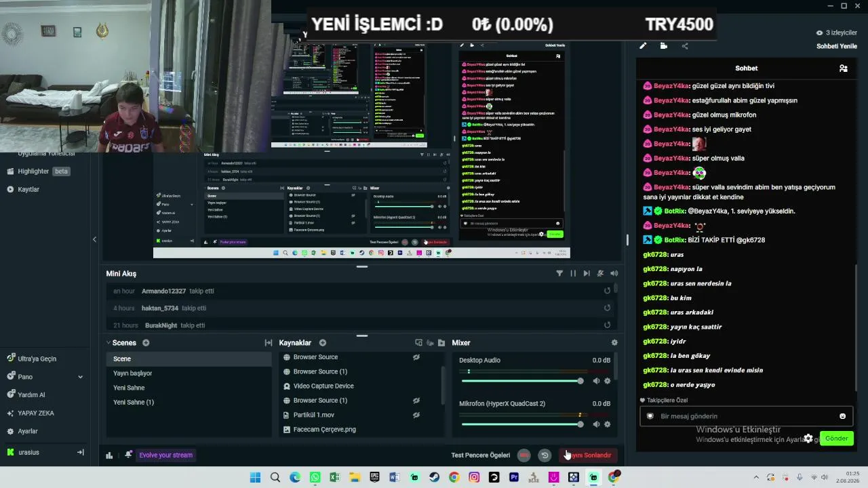Share the stream with the share icon
The image size is (868, 488).
[x=685, y=46]
